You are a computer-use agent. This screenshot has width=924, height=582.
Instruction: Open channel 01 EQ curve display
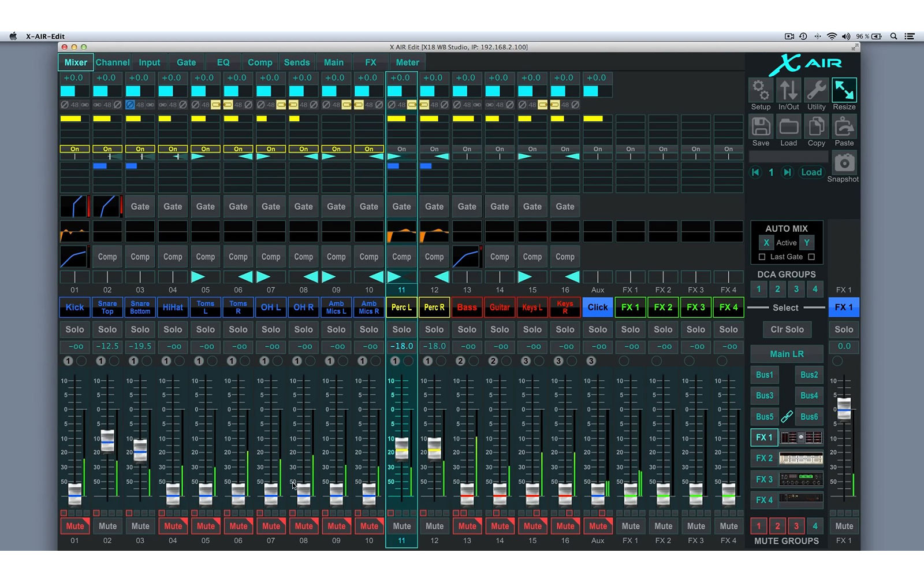[74, 232]
